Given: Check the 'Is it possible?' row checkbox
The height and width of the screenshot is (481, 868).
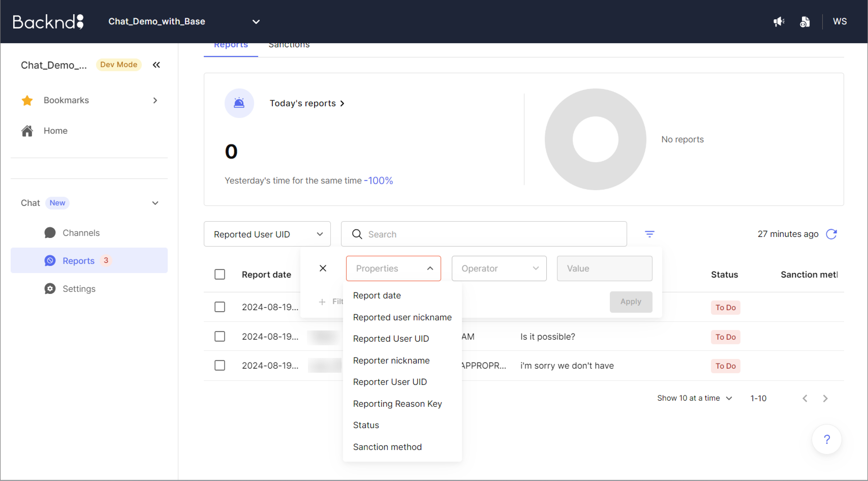Looking at the screenshot, I should coord(220,336).
